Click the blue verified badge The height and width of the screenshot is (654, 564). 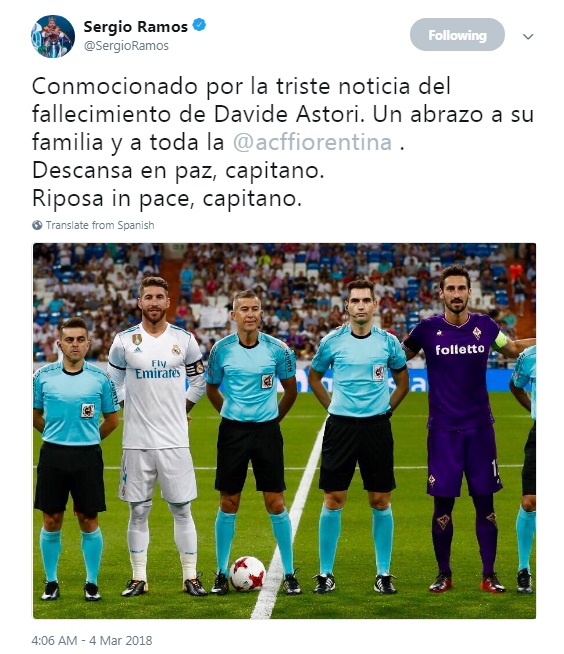pos(199,25)
